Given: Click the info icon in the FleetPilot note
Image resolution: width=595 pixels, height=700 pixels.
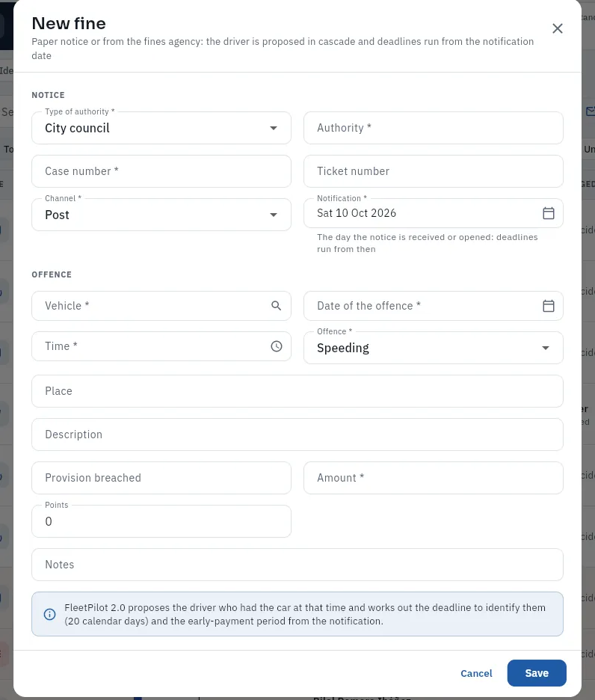Looking at the screenshot, I should click(49, 614).
